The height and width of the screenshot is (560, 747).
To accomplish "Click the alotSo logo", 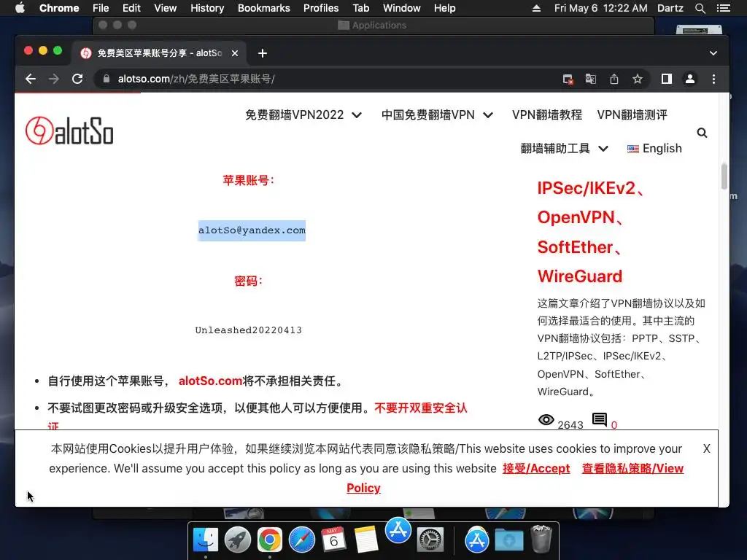I will click(69, 131).
